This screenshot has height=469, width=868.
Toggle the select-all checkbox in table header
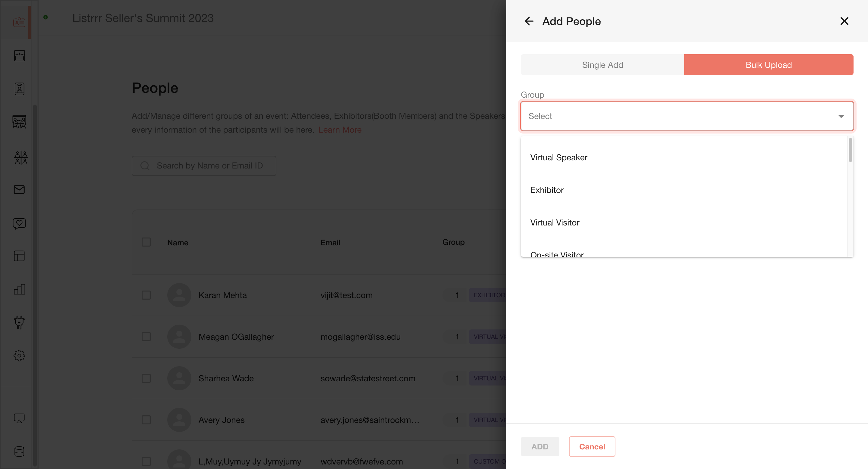pyautogui.click(x=146, y=242)
